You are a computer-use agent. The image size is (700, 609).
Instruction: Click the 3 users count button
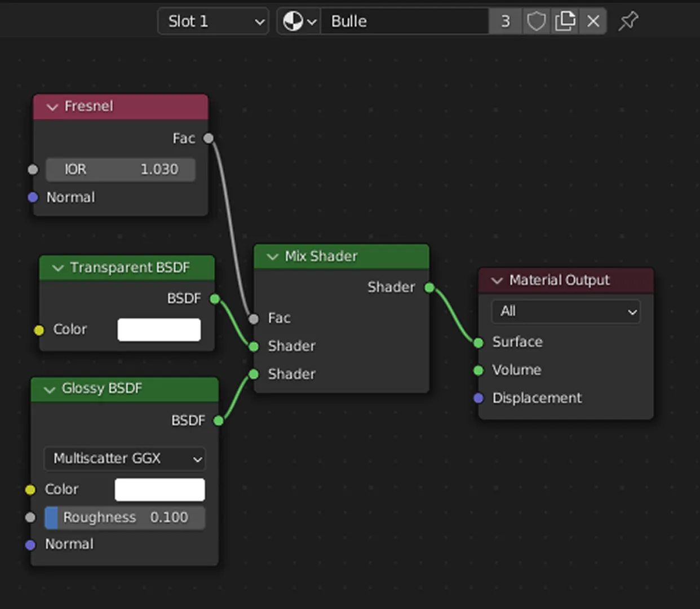coord(506,21)
